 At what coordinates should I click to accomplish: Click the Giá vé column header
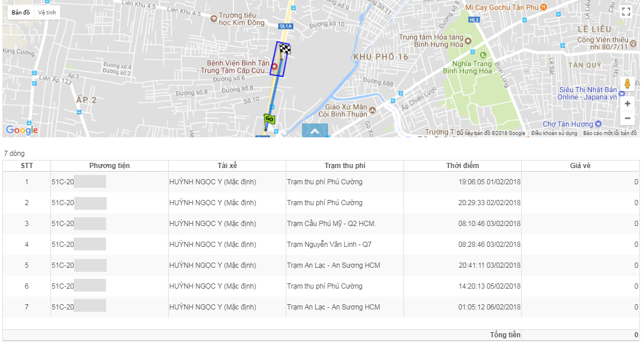tap(580, 166)
